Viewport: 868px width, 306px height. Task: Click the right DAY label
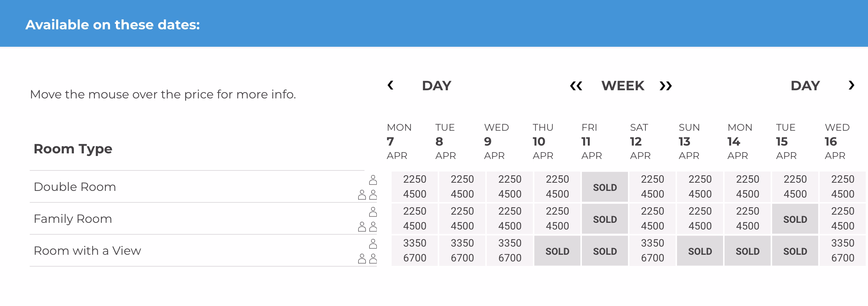click(805, 86)
